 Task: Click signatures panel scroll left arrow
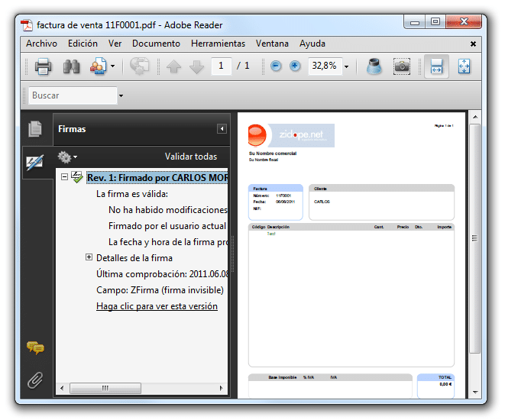click(x=62, y=388)
